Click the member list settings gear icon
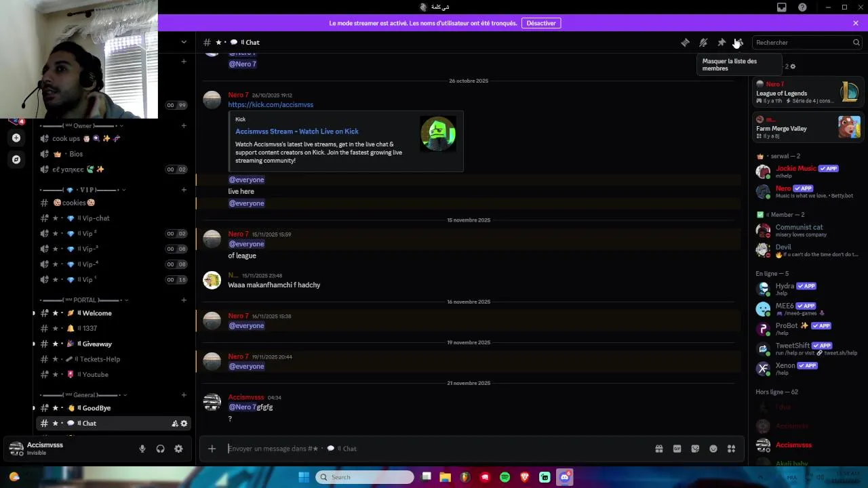This screenshot has height=488, width=868. click(x=793, y=66)
